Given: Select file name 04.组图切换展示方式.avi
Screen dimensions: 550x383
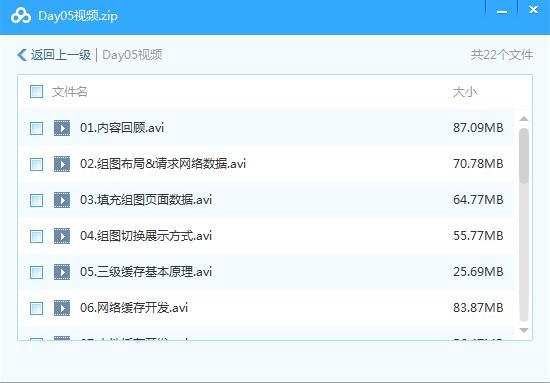Looking at the screenshot, I should tap(146, 236).
